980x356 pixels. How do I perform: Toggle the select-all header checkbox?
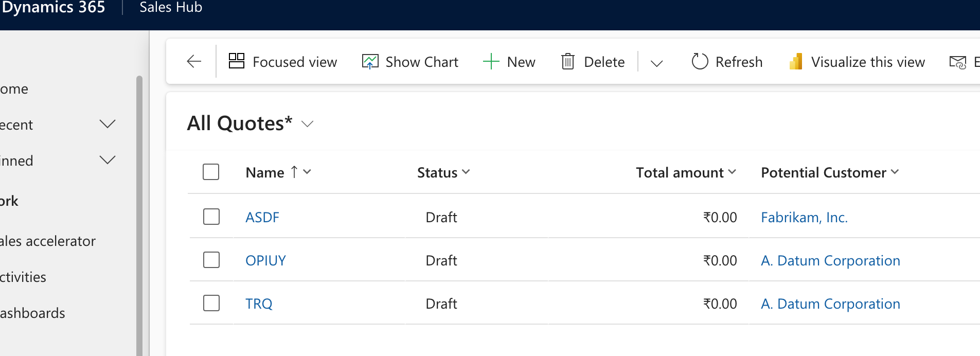tap(211, 172)
